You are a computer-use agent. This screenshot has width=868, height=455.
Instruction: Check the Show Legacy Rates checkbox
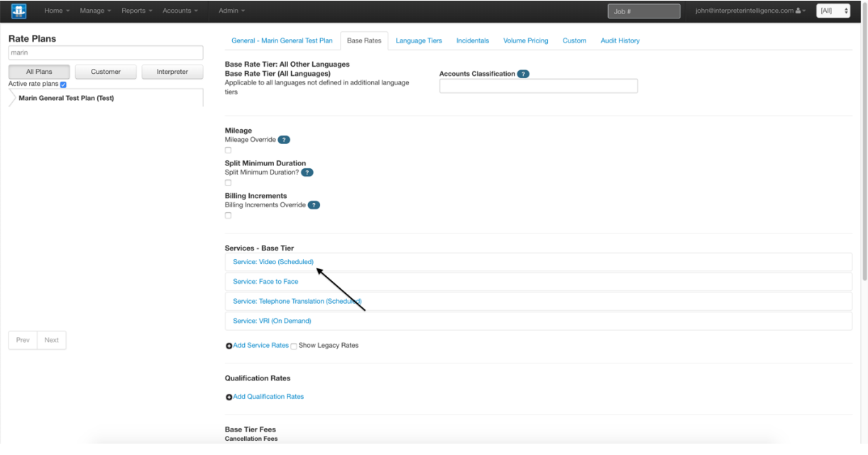293,345
